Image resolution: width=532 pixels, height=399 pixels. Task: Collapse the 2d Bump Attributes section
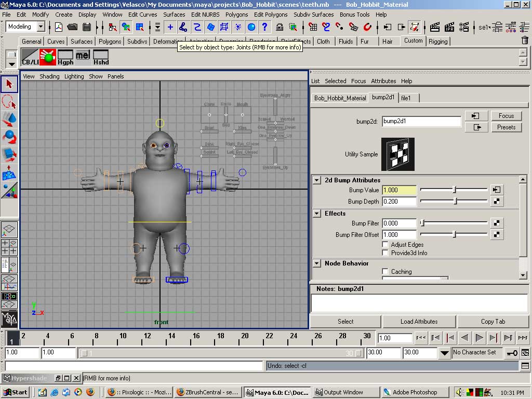(317, 180)
